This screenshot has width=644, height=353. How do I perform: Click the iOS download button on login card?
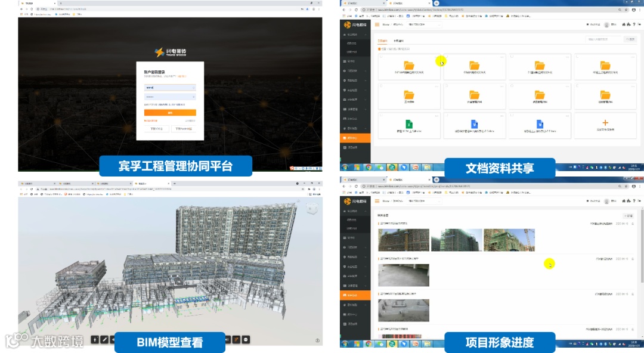156,129
